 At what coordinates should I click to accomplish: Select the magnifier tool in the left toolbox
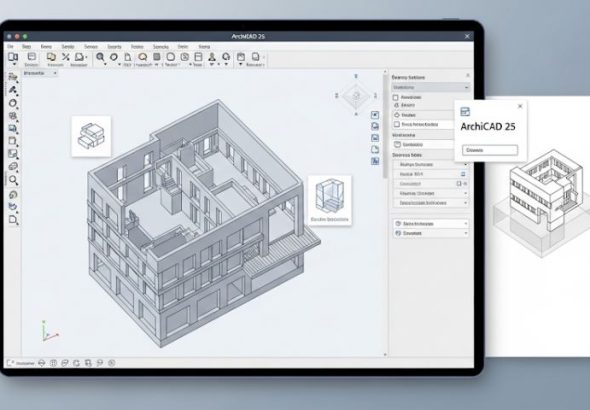click(13, 180)
